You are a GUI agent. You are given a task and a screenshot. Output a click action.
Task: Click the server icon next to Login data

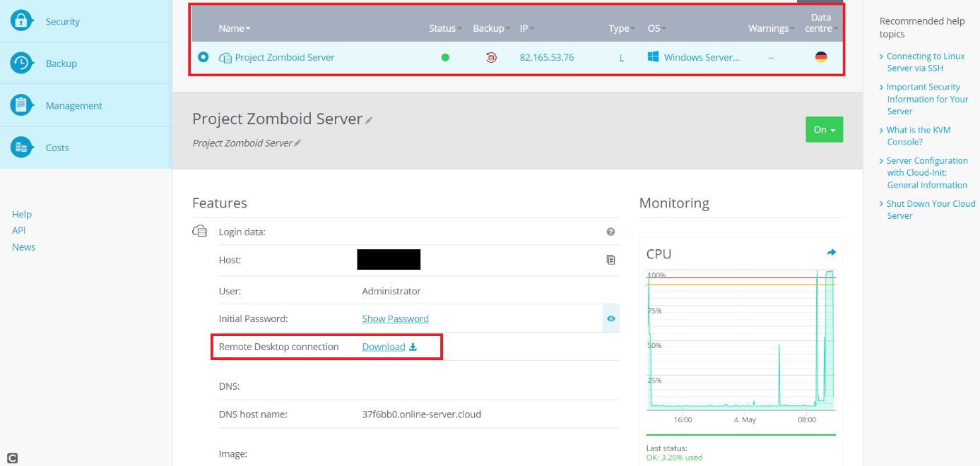pyautogui.click(x=200, y=231)
